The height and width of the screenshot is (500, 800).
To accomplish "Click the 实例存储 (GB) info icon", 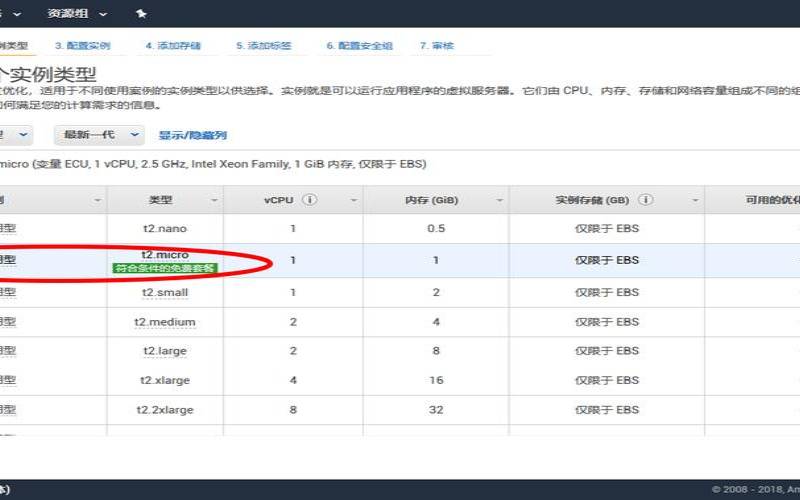I will coord(645,199).
